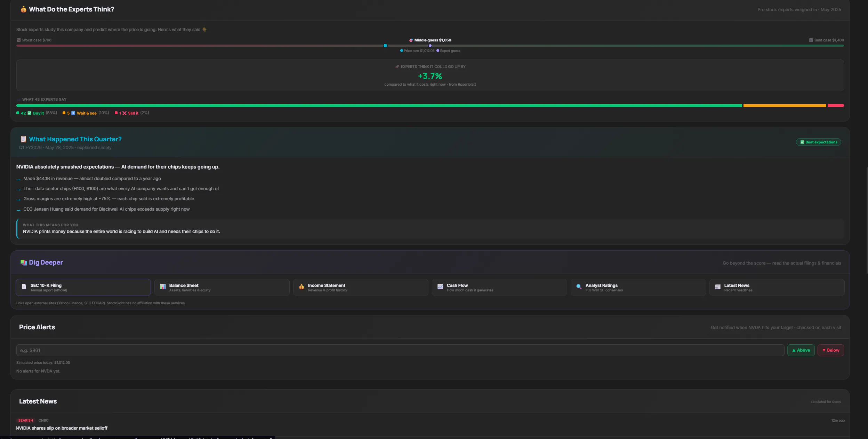Open the Income Statement card
The height and width of the screenshot is (439, 868).
tap(361, 287)
